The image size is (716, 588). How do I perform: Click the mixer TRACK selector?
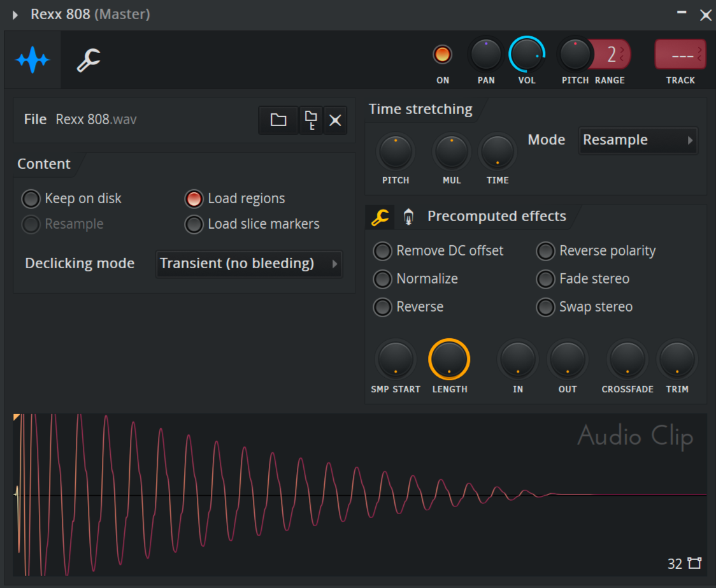pos(680,55)
